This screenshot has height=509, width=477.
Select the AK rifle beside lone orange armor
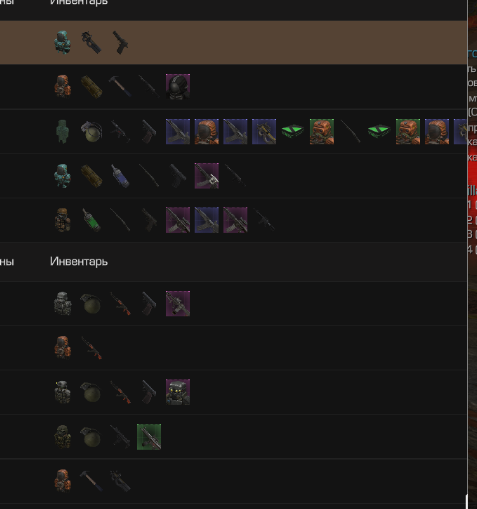[91, 347]
